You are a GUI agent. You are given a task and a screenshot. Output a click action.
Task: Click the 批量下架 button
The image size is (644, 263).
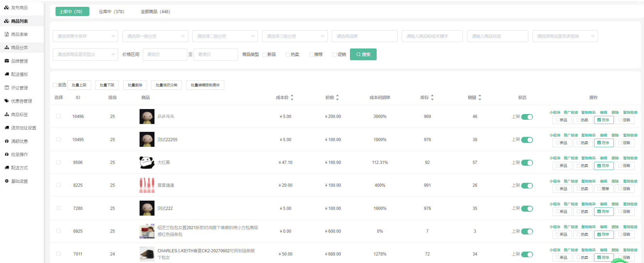[107, 85]
